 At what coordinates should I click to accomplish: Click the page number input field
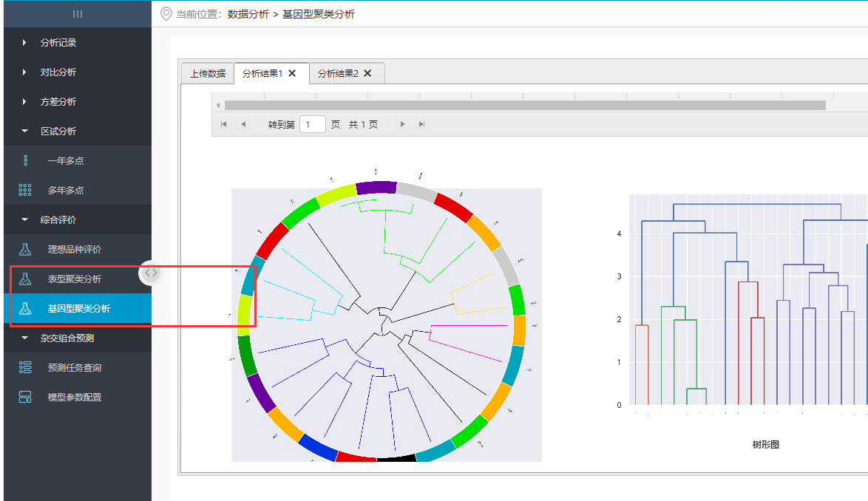tap(313, 124)
